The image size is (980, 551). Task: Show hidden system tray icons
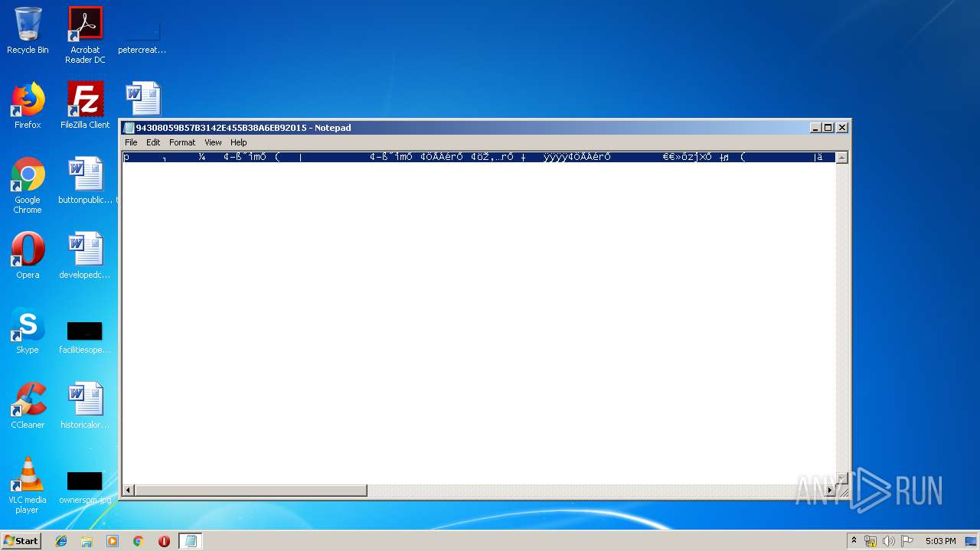click(854, 541)
